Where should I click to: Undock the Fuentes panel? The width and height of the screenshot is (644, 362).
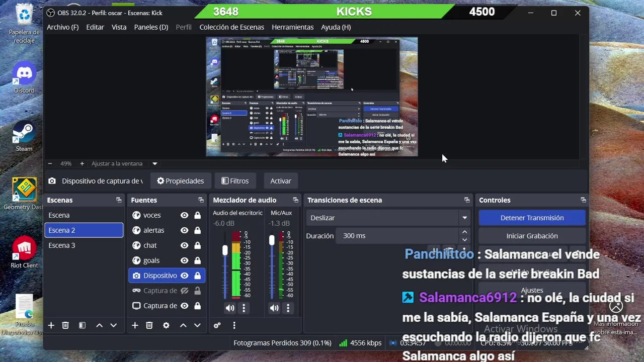201,200
